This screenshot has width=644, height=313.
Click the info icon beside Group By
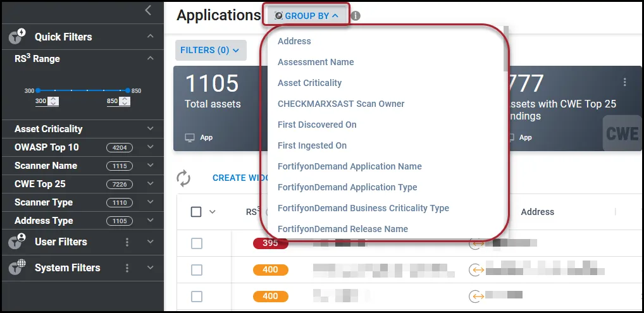[x=356, y=16]
